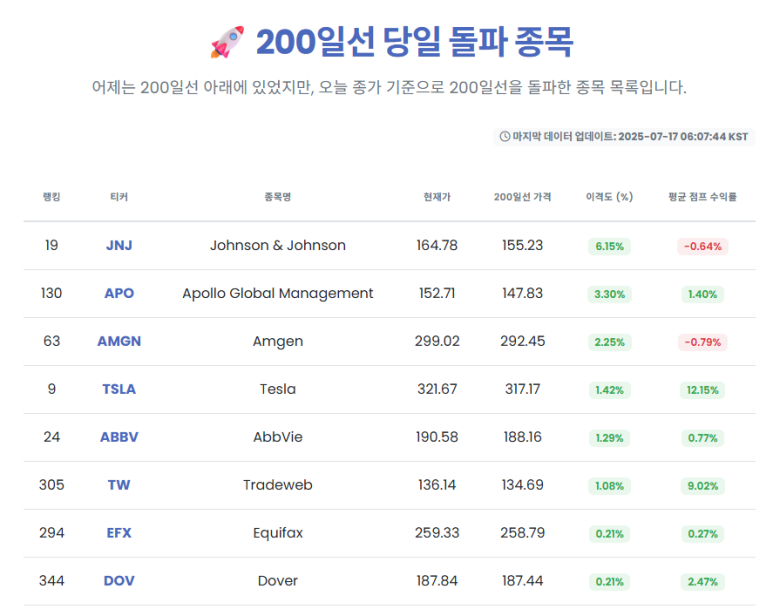
Task: Click the 200일선 당일 돌파 종목 title
Action: point(415,42)
